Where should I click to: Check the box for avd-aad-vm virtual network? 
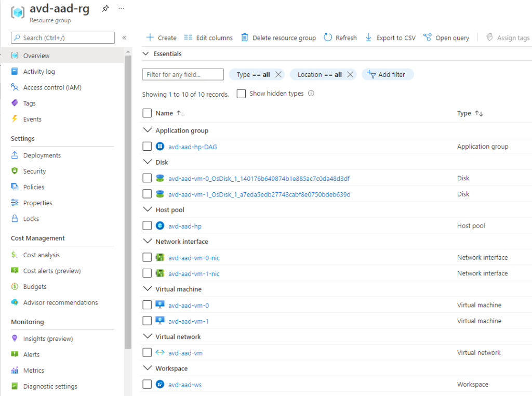pyautogui.click(x=147, y=352)
